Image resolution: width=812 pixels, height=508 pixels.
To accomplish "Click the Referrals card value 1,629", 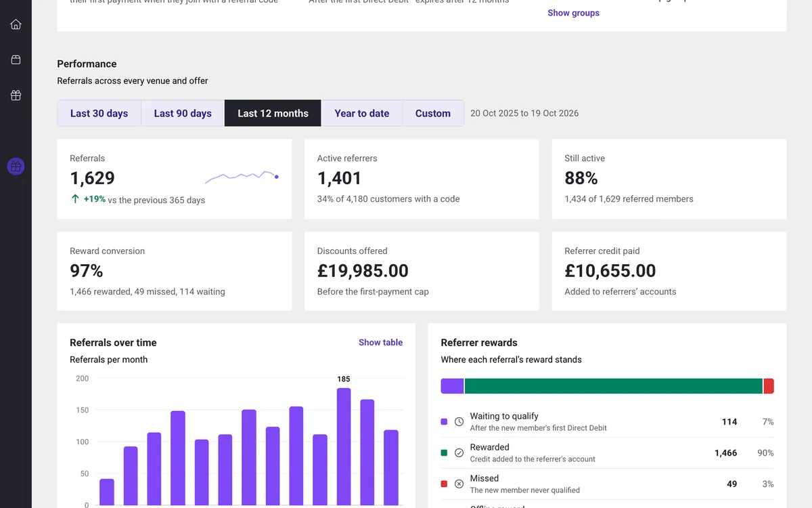I will 93,178.
